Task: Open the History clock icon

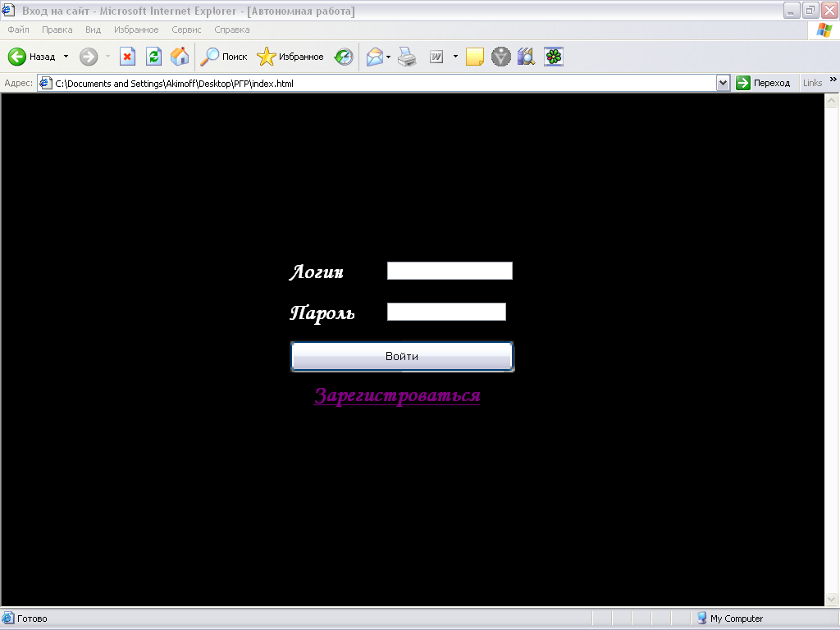Action: (x=344, y=57)
